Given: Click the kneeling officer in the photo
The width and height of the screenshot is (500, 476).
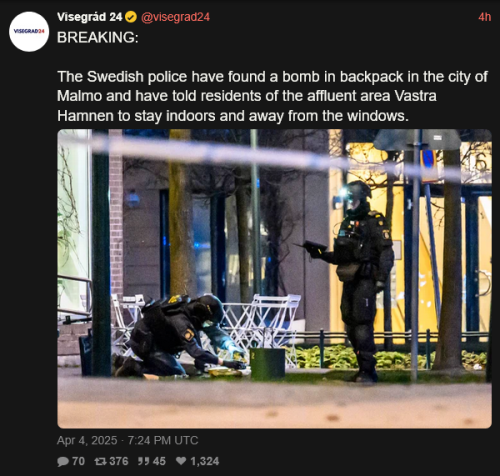Looking at the screenshot, I should pos(178,335).
